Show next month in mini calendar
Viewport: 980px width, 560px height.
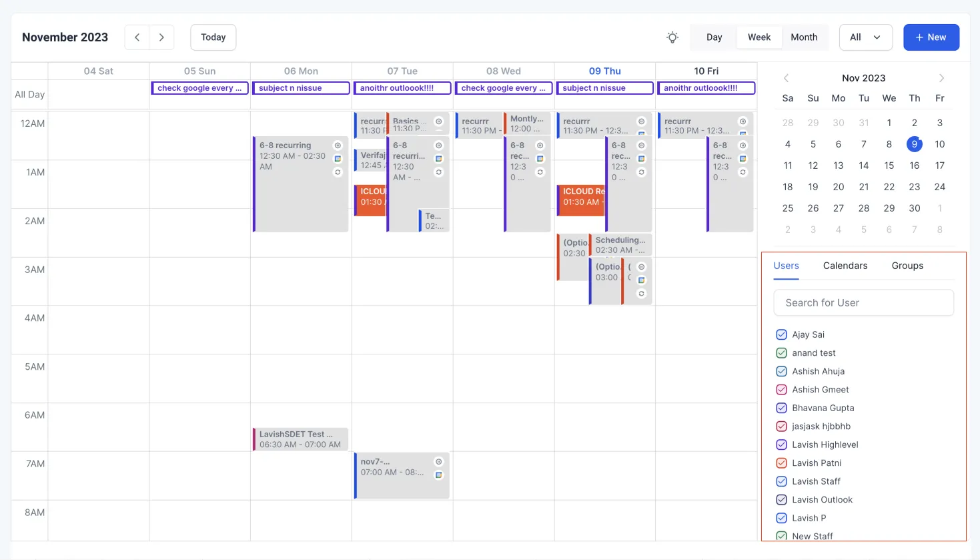coord(941,78)
